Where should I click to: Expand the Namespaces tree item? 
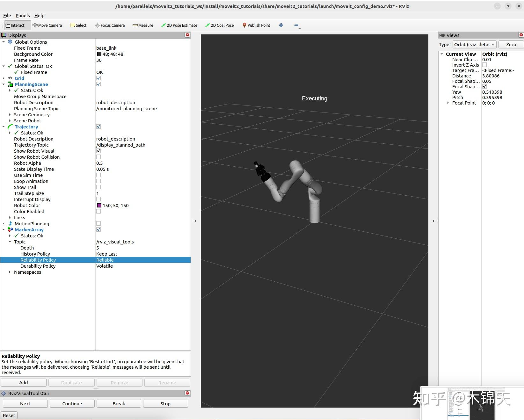click(9, 272)
